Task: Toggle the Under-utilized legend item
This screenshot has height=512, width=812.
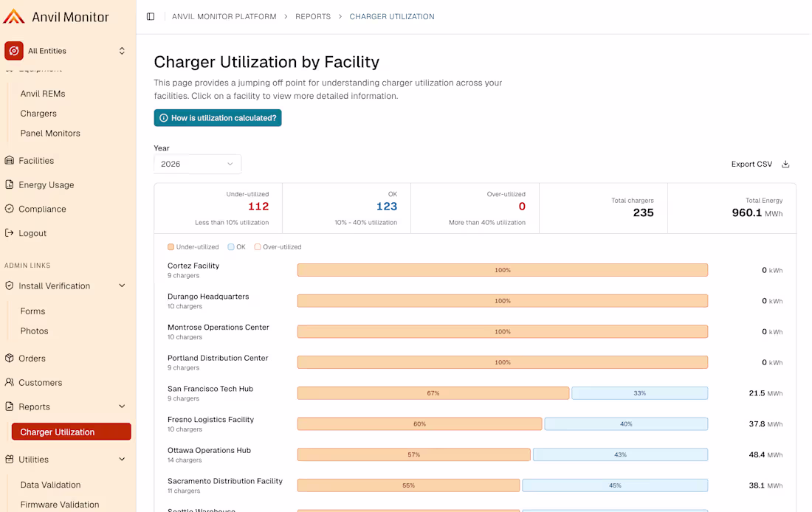Action: pyautogui.click(x=193, y=247)
